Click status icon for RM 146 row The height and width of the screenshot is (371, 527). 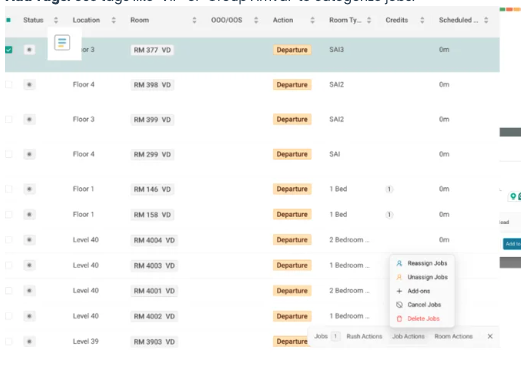[x=29, y=189]
